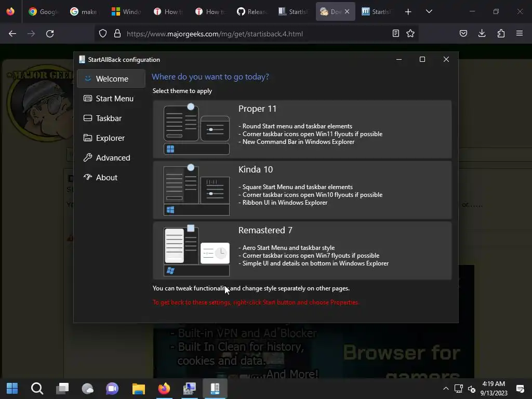Open Firefox application hamburger menu
The height and width of the screenshot is (399, 532).
(520, 33)
